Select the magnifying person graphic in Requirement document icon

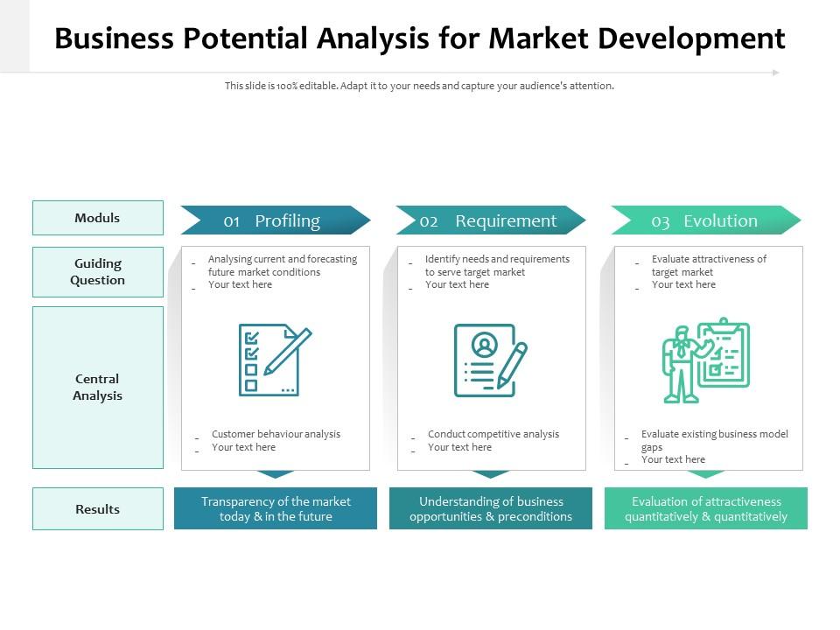pos(485,345)
